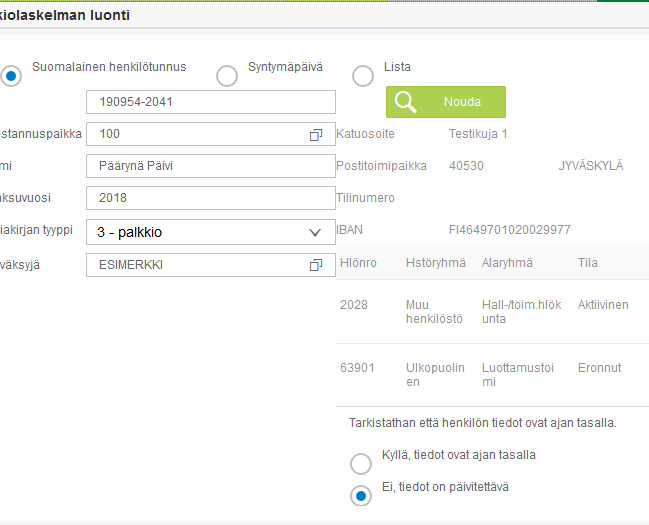The image size is (649, 525).
Task: Open lookup icon in ESIMERKKI field
Action: 316,265
